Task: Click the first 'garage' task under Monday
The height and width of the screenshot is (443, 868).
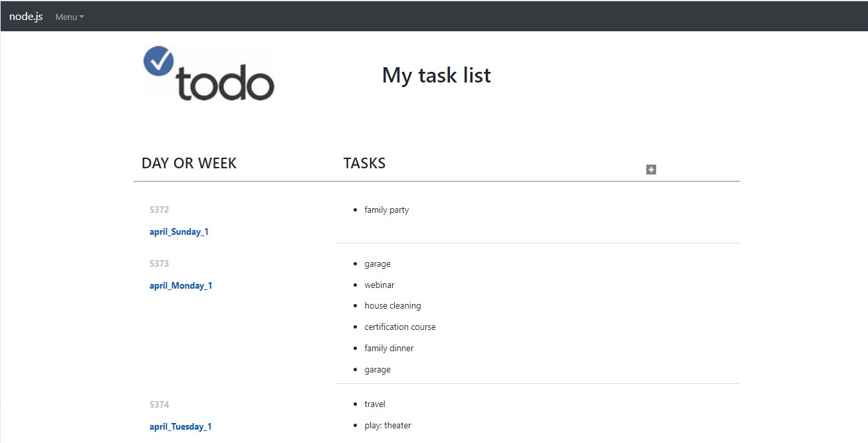Action: pyautogui.click(x=377, y=263)
